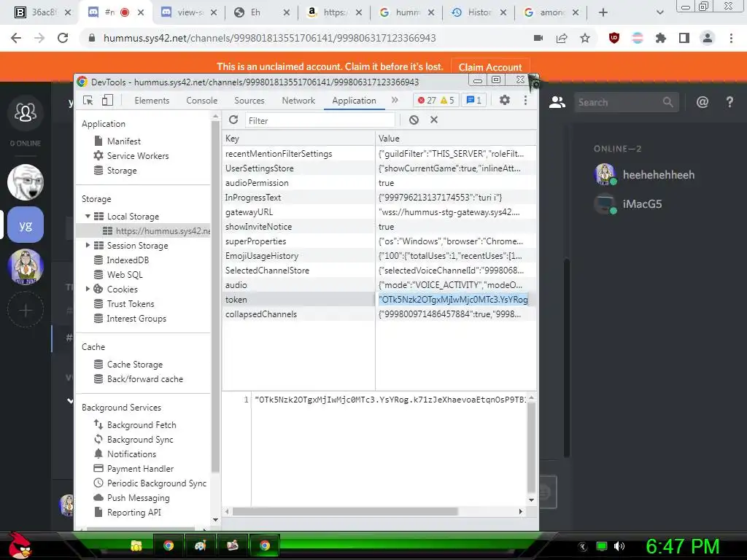Screen dimensions: 747x560
Task: Clear all storage with the circle-slash icon
Action: click(414, 120)
